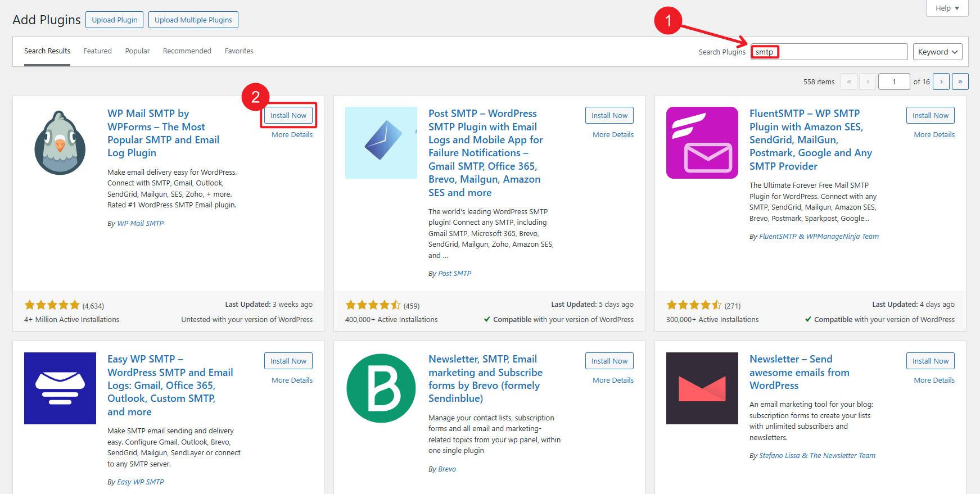Install the Post SMTP plugin

click(x=609, y=115)
